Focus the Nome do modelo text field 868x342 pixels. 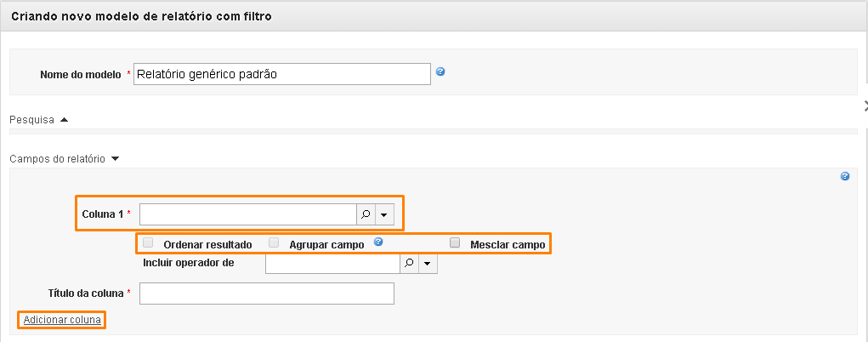282,74
